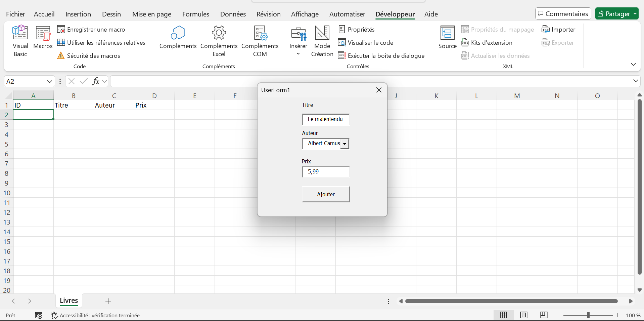Select the Livres sheet tab

[69, 301]
